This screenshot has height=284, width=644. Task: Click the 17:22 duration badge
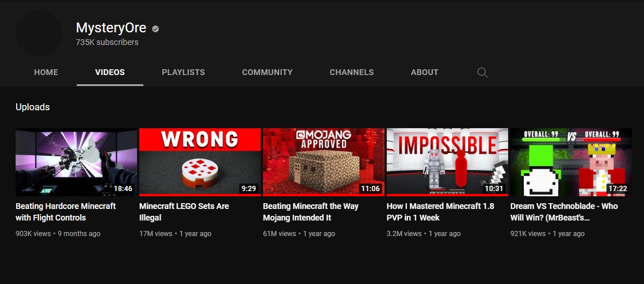point(618,189)
